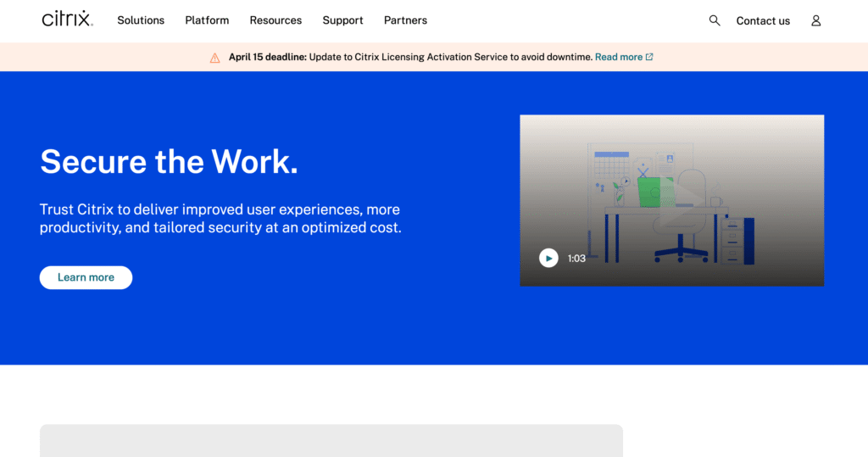Click the 'Secure the Work.' headline
The height and width of the screenshot is (457, 868).
coord(169,161)
